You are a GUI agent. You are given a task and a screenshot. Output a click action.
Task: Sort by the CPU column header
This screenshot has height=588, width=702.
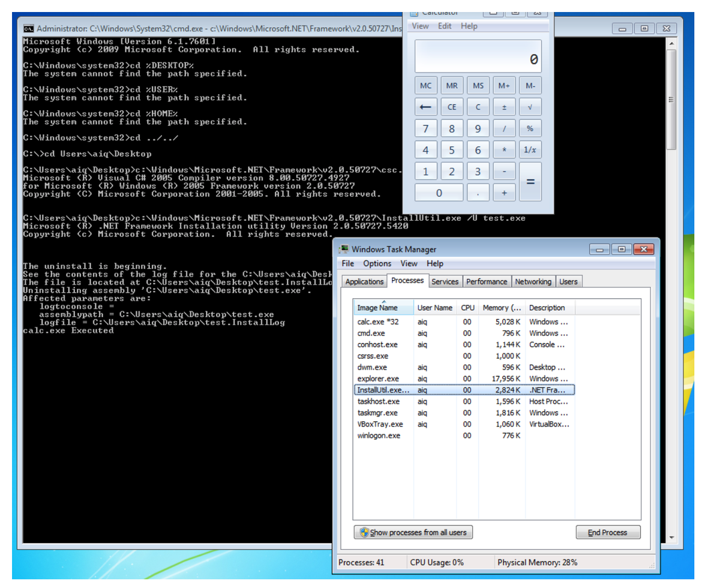pyautogui.click(x=467, y=308)
